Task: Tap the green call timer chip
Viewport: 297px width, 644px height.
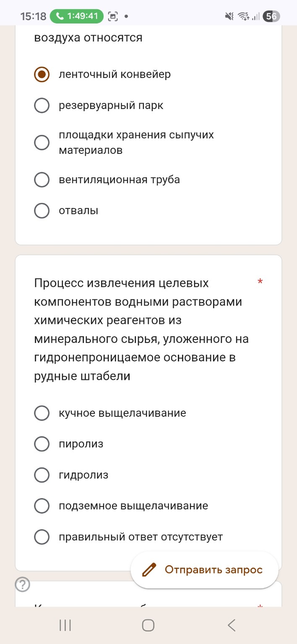Action: click(77, 16)
